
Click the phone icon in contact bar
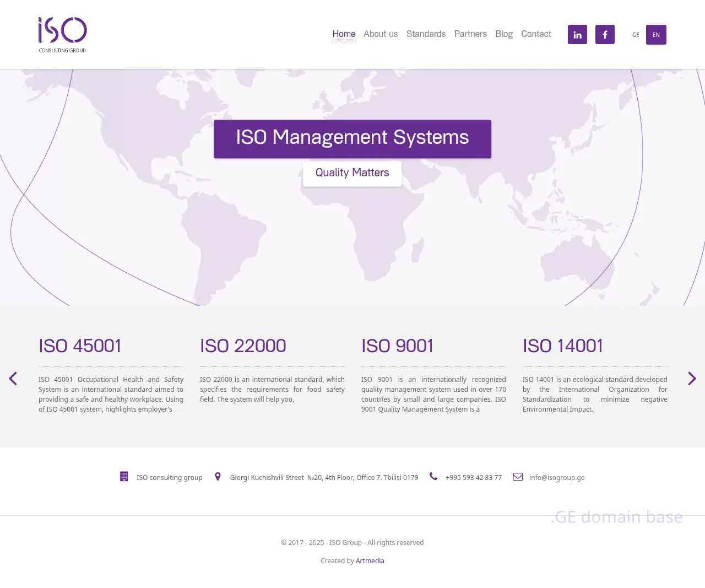point(433,477)
